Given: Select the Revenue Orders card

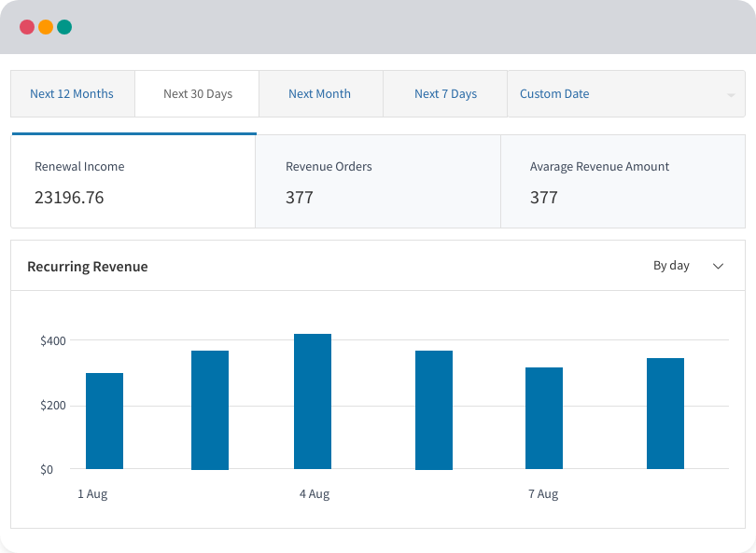Looking at the screenshot, I should click(x=377, y=182).
